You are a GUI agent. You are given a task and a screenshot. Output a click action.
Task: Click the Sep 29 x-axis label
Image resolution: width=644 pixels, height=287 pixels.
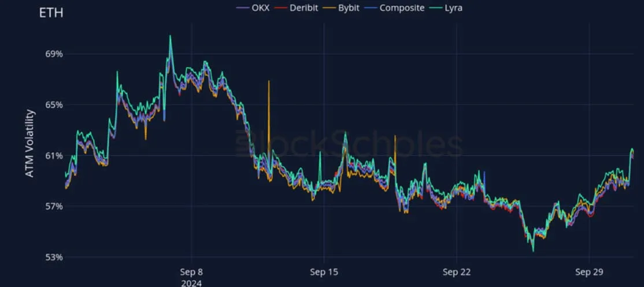coord(590,272)
